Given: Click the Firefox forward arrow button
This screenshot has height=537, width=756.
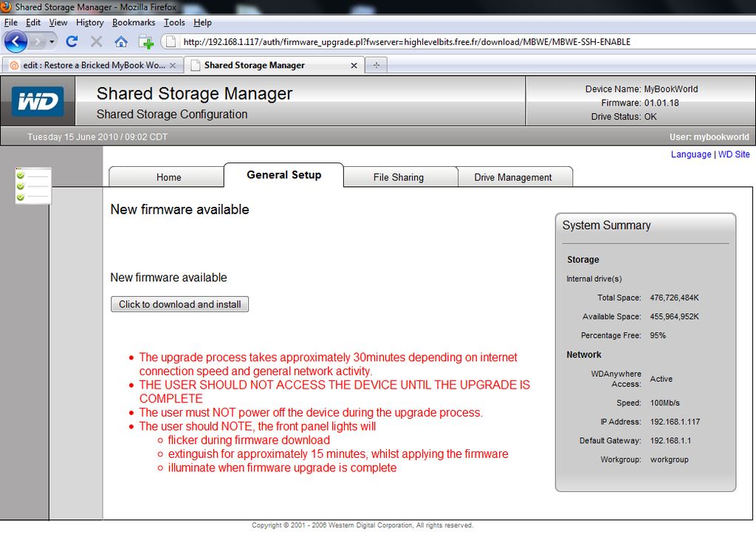Looking at the screenshot, I should click(x=38, y=42).
